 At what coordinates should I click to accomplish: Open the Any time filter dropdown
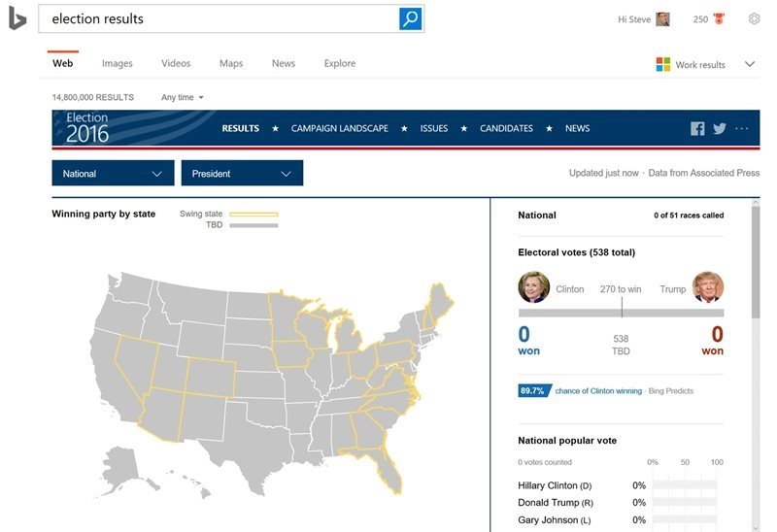coord(183,97)
